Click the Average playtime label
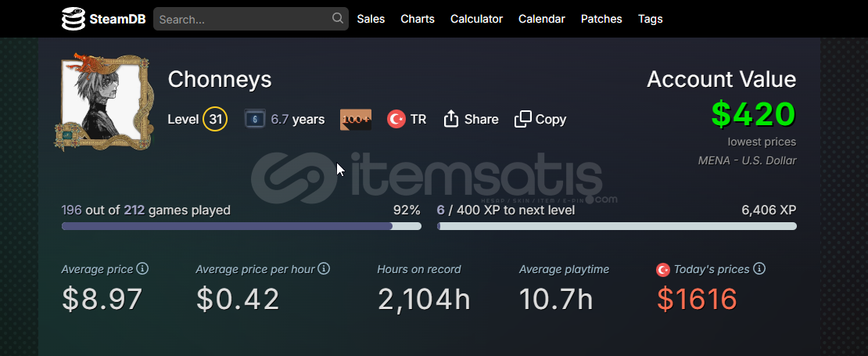This screenshot has height=356, width=868. [564, 270]
